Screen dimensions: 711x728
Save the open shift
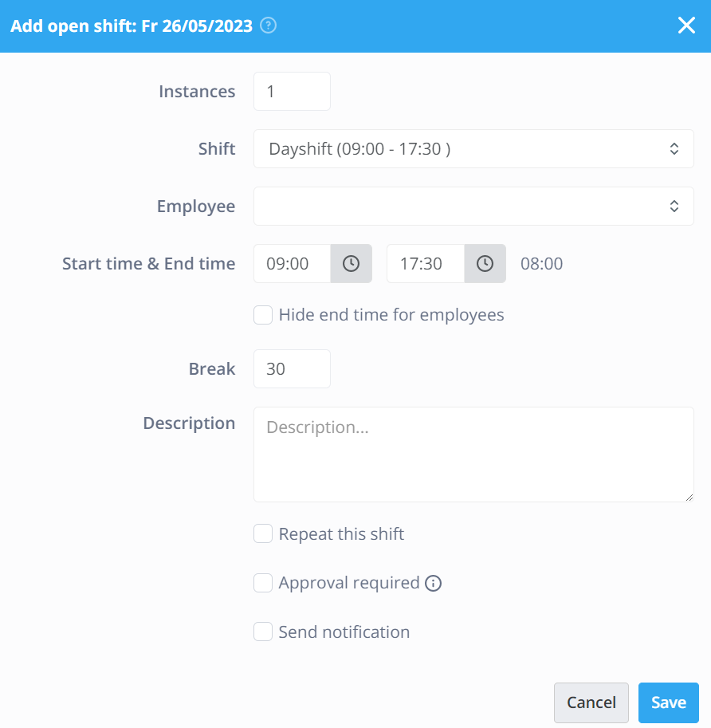668,702
